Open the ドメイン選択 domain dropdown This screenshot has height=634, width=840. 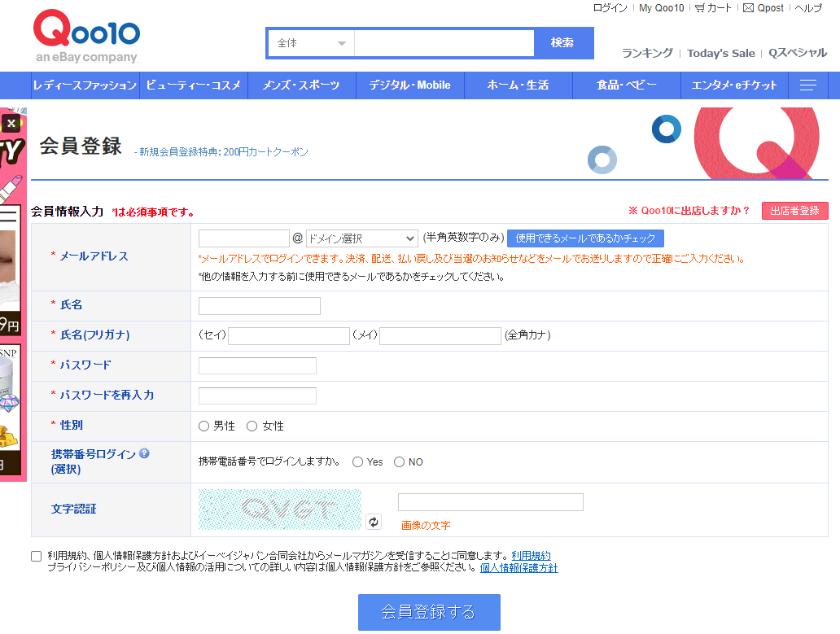pos(361,238)
